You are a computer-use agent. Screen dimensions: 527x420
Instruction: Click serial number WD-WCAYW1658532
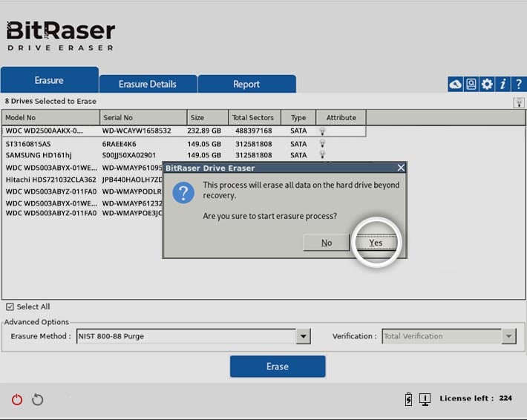[137, 131]
